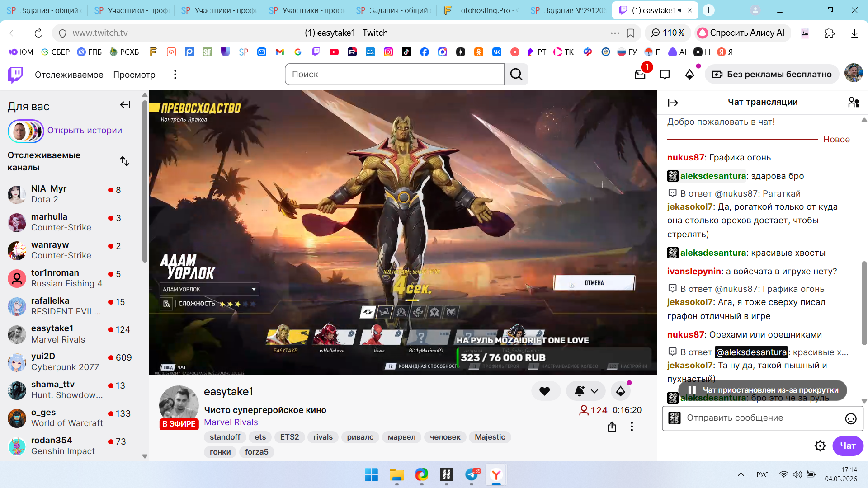Open three-dot menu next to Просмотр
The height and width of the screenshot is (488, 868).
pyautogui.click(x=175, y=75)
